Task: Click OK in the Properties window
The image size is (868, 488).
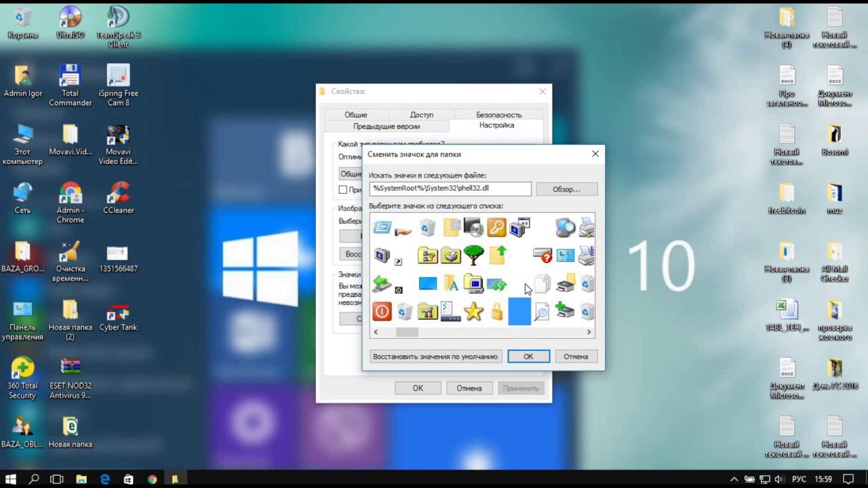Action: pyautogui.click(x=418, y=388)
